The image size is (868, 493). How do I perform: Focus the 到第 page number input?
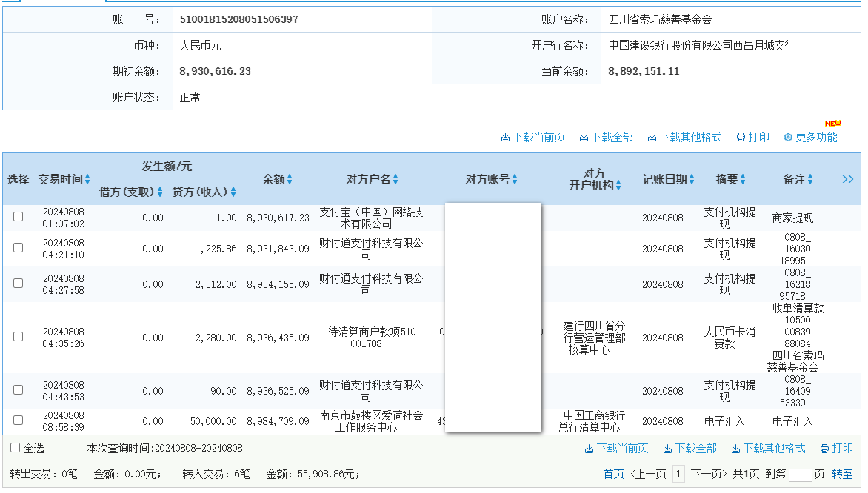[800, 474]
